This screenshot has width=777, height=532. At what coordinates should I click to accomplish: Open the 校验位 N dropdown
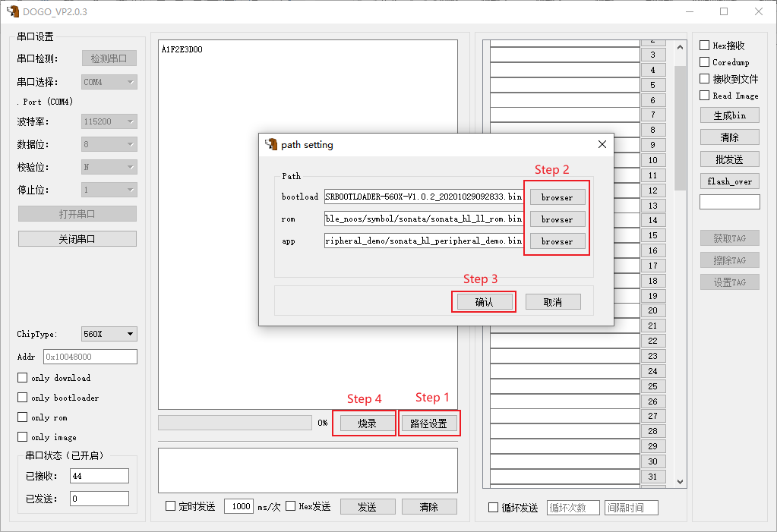pos(109,167)
